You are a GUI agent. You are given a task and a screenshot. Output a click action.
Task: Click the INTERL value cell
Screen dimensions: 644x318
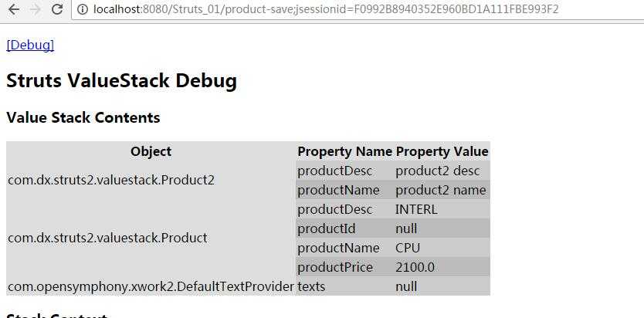[442, 209]
